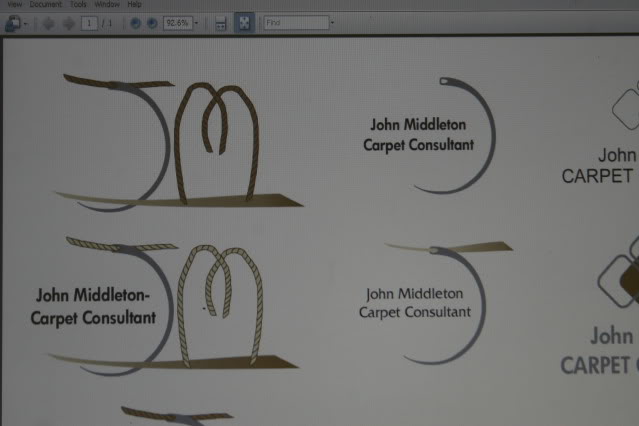The height and width of the screenshot is (426, 639).
Task: Open the Help menu
Action: click(135, 5)
